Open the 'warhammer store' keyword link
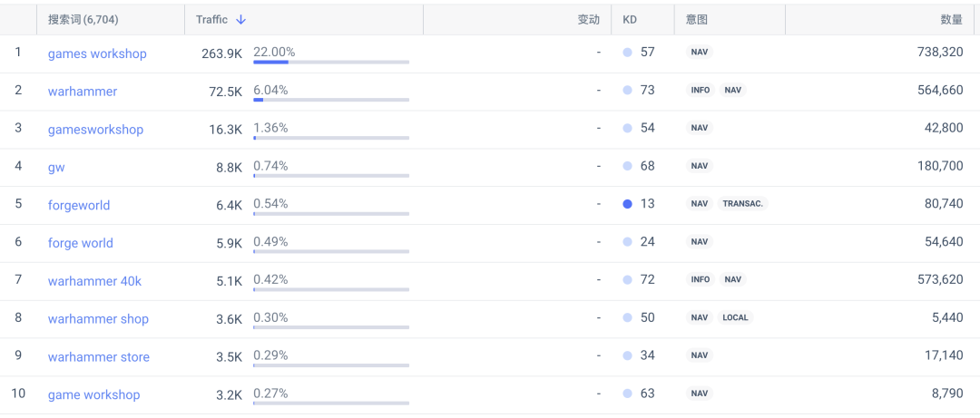 coord(99,357)
